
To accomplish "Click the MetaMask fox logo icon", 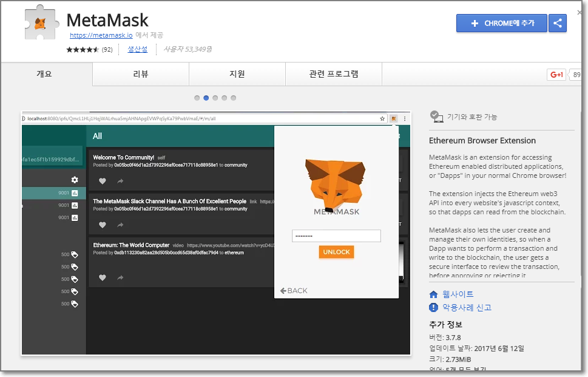I will [x=40, y=24].
